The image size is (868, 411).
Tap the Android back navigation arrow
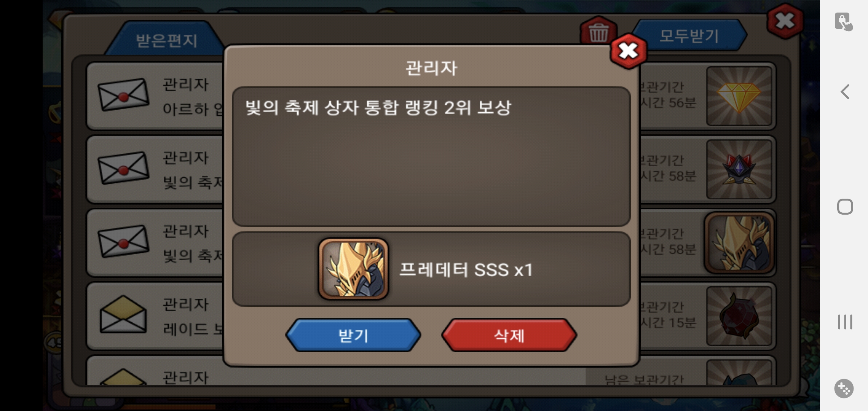[x=845, y=92]
